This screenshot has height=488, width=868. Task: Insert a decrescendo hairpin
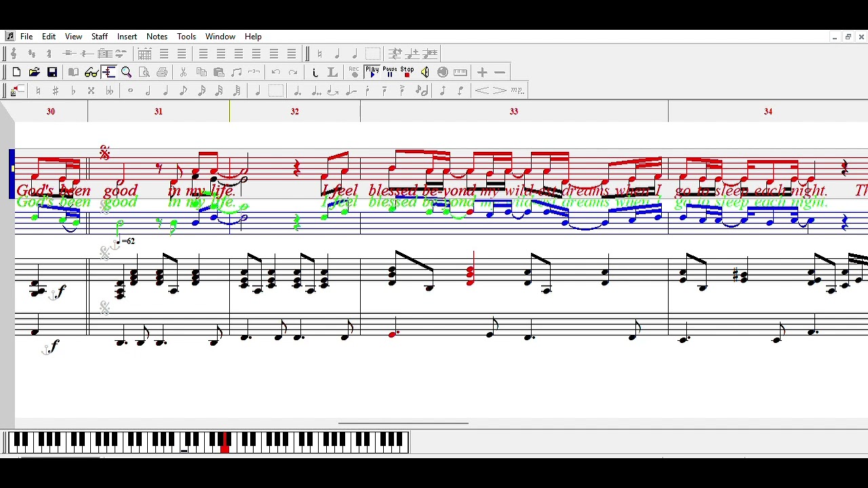(500, 91)
